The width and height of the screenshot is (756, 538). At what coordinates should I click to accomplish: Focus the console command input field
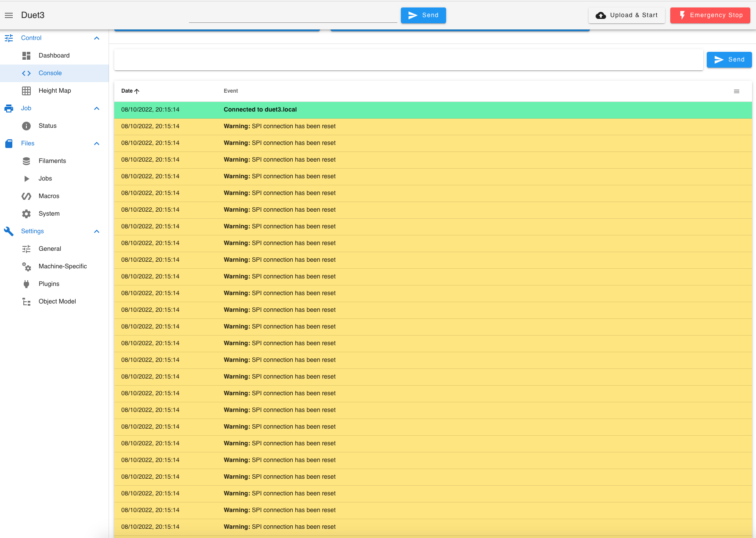click(x=409, y=60)
